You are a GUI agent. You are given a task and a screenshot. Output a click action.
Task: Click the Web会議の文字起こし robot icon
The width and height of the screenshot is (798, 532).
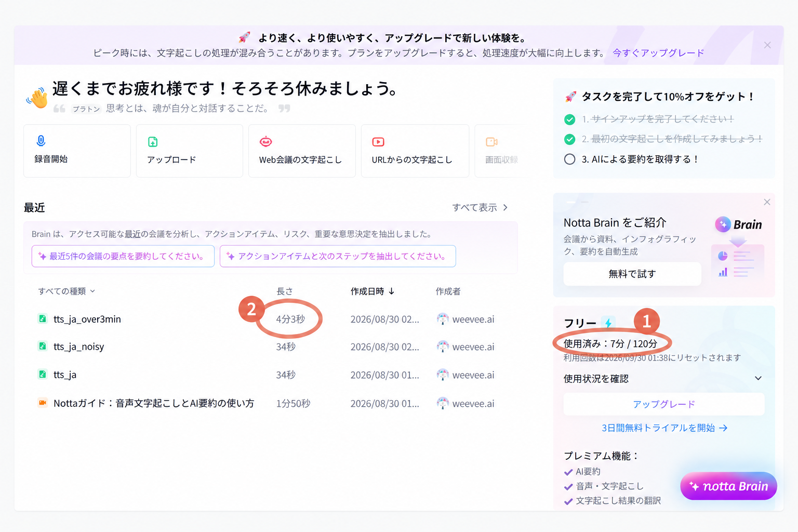[x=266, y=141]
